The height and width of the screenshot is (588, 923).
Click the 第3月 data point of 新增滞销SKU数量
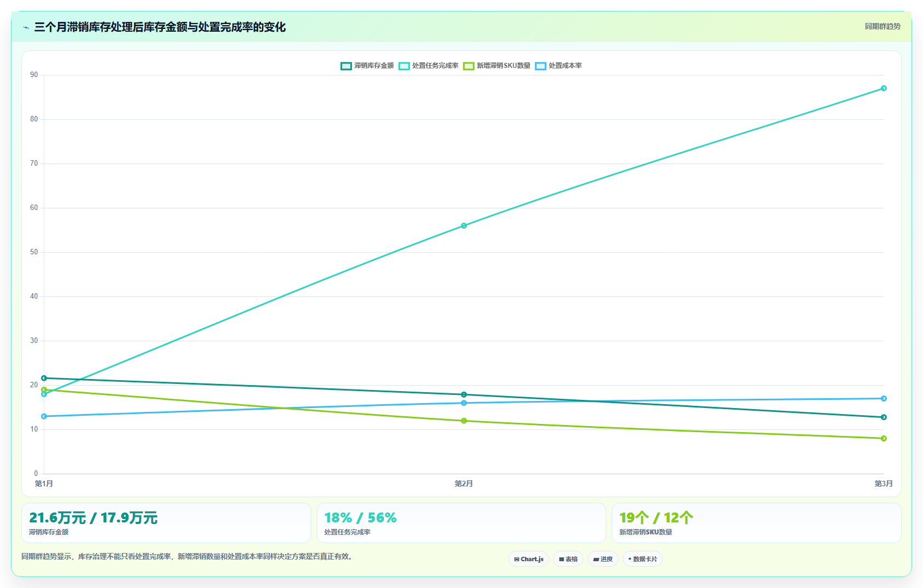tap(884, 438)
